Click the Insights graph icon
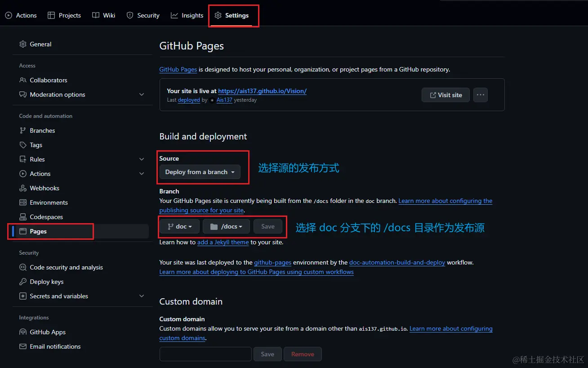The height and width of the screenshot is (368, 588). [x=174, y=15]
